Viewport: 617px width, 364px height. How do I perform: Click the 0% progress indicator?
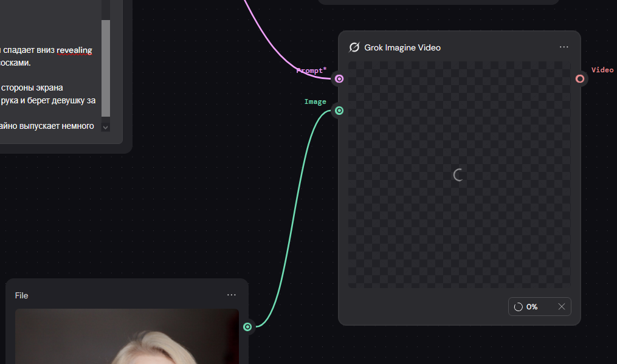(x=532, y=306)
